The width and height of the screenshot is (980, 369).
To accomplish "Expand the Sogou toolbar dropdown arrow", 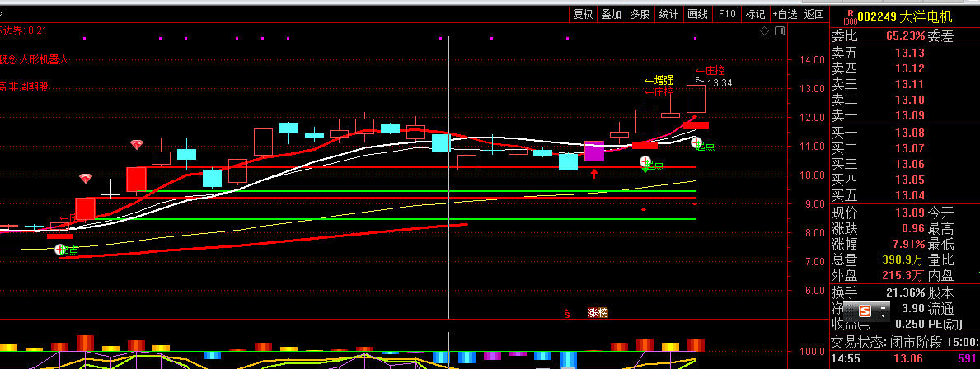I will [884, 311].
